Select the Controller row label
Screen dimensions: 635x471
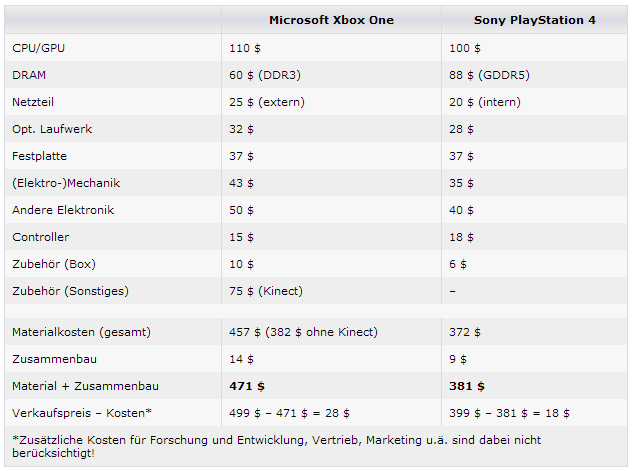pos(40,237)
